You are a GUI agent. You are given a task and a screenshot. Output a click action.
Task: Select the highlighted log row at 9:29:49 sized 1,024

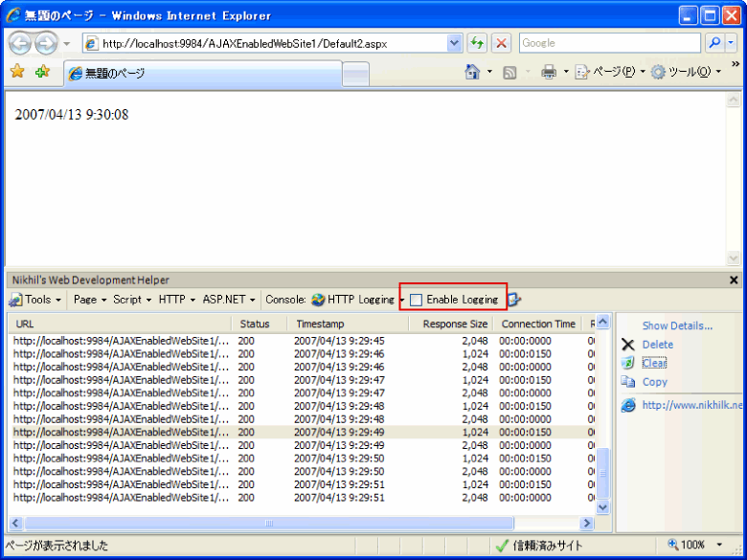tap(302, 432)
